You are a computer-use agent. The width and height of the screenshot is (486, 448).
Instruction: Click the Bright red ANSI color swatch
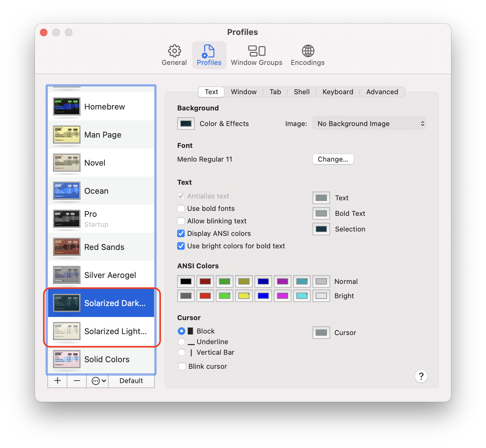205,296
